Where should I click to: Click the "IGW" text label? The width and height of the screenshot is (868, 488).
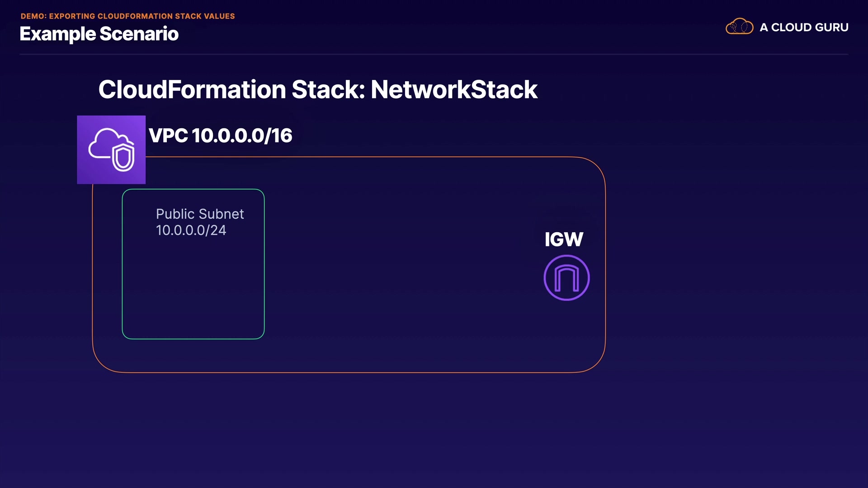[564, 239]
